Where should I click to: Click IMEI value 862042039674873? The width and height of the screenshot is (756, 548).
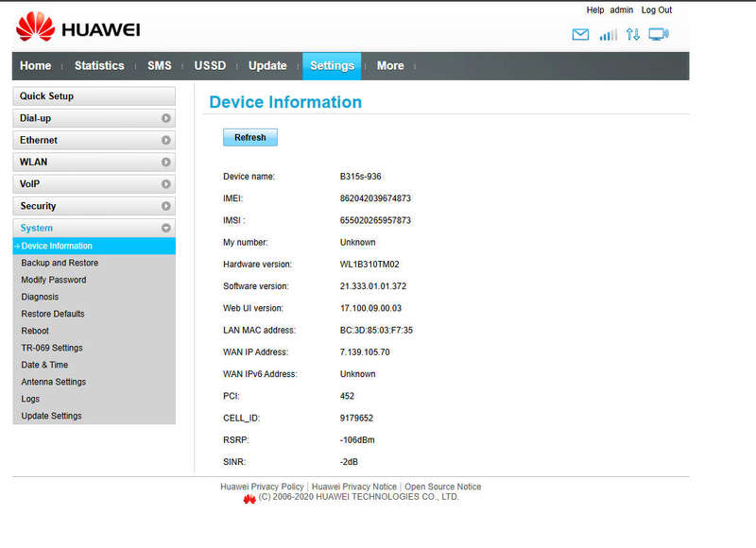point(375,198)
